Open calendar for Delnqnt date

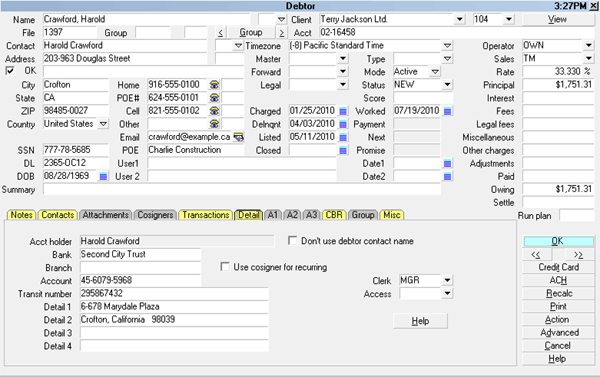click(343, 124)
